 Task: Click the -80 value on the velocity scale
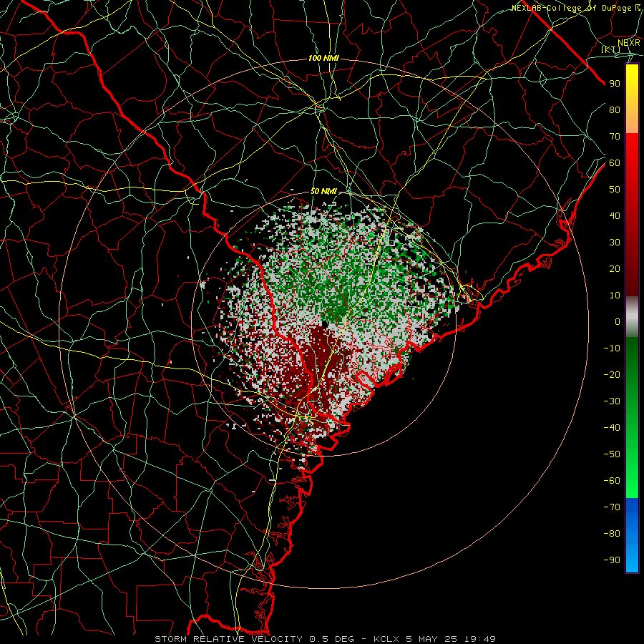pyautogui.click(x=612, y=534)
